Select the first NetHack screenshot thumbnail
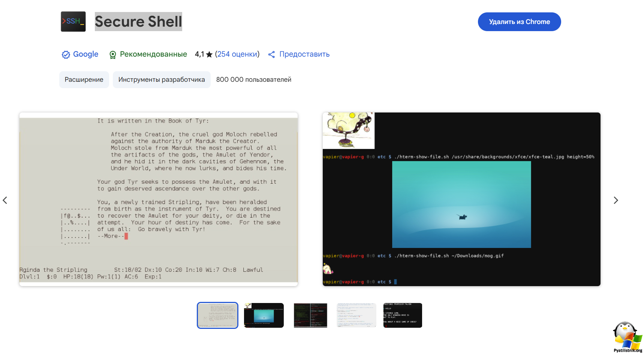Viewport: 644px width, 354px height. click(x=217, y=315)
